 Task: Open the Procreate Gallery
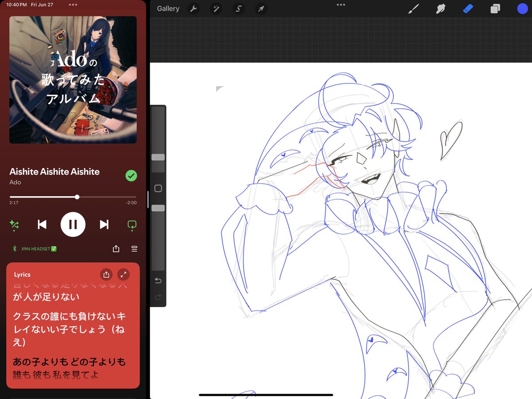[x=168, y=8]
